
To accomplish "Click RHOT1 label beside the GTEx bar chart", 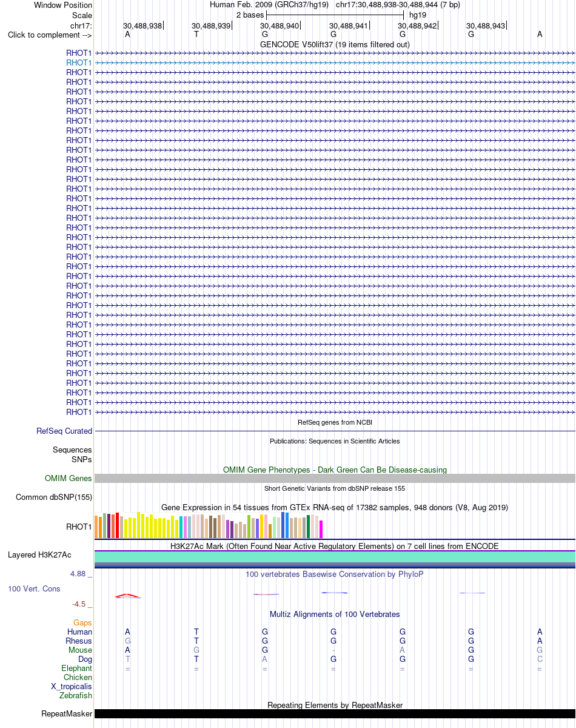I will tap(79, 527).
